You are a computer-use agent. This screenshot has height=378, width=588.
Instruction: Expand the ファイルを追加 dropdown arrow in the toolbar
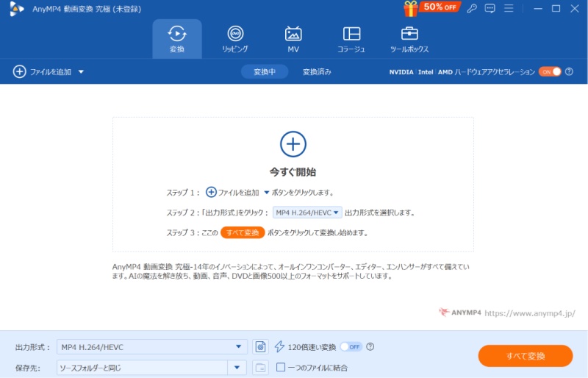click(x=81, y=71)
